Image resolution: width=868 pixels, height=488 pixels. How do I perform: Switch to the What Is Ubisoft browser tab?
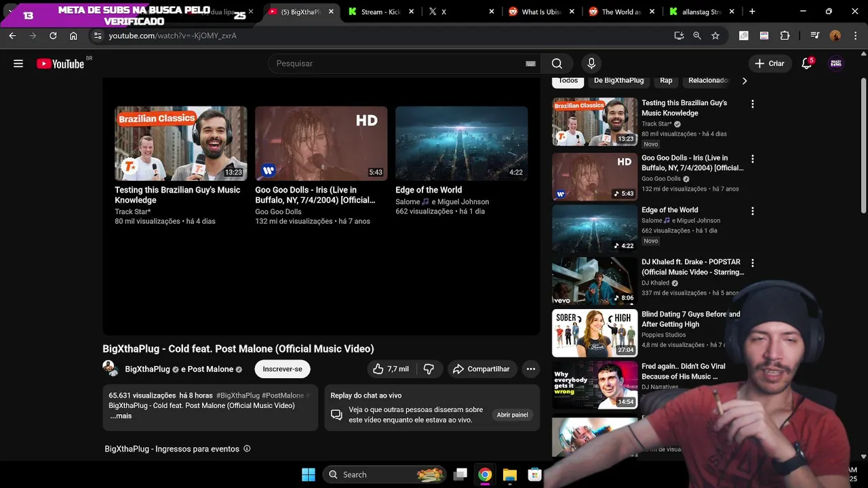pyautogui.click(x=542, y=12)
